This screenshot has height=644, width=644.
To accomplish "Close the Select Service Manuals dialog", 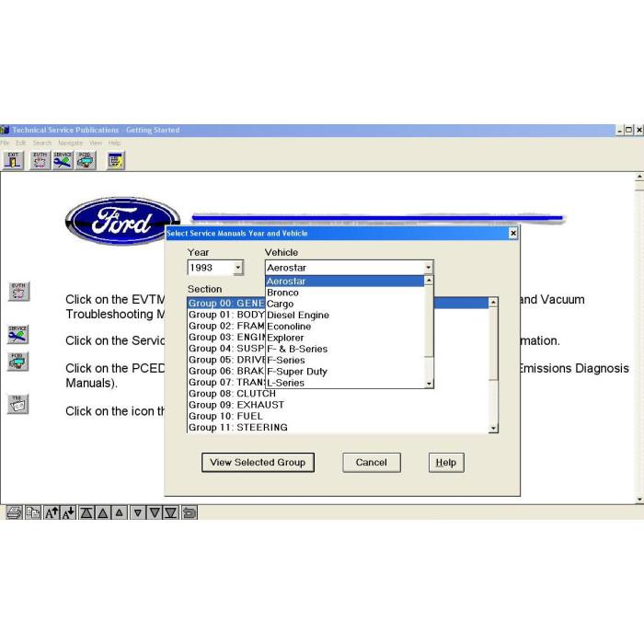I will tap(513, 234).
